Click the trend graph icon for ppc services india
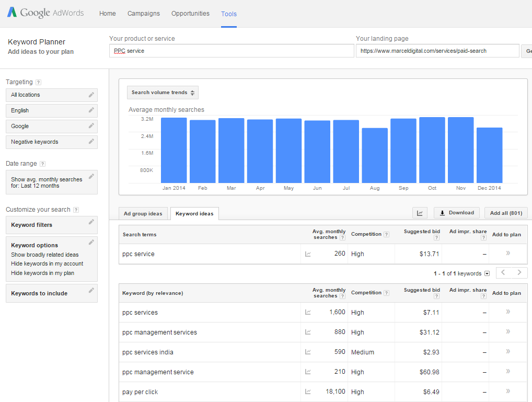 click(308, 352)
